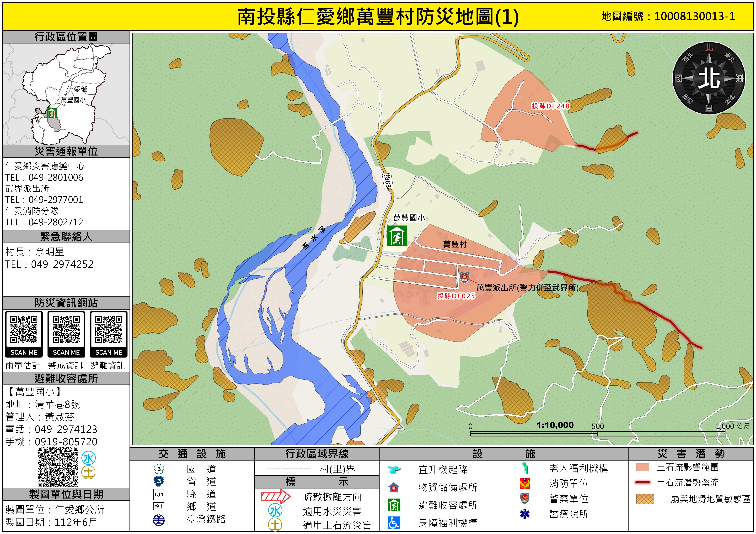The image size is (756, 534).
Task: Click the shelter icon on locator inset map
Action: (51, 113)
